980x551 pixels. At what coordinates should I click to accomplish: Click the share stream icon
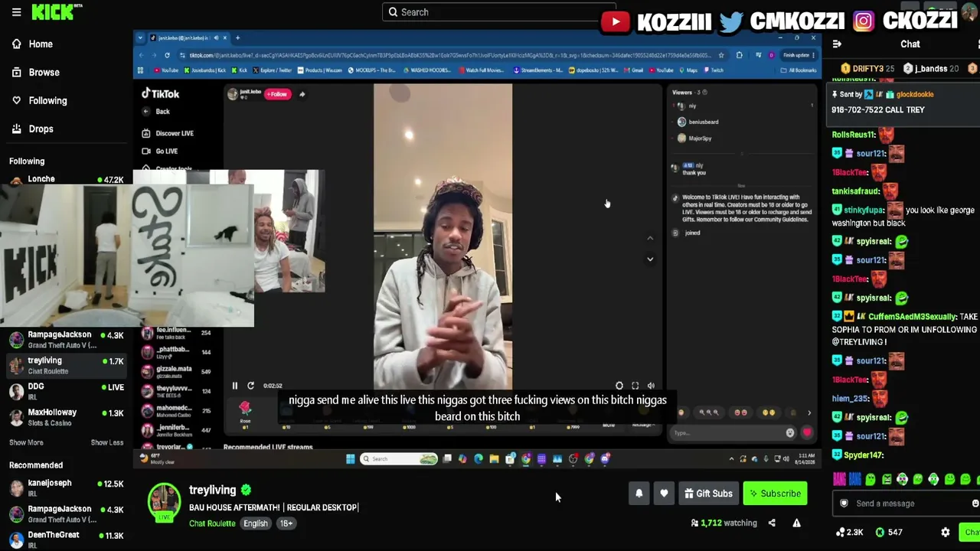pos(772,523)
